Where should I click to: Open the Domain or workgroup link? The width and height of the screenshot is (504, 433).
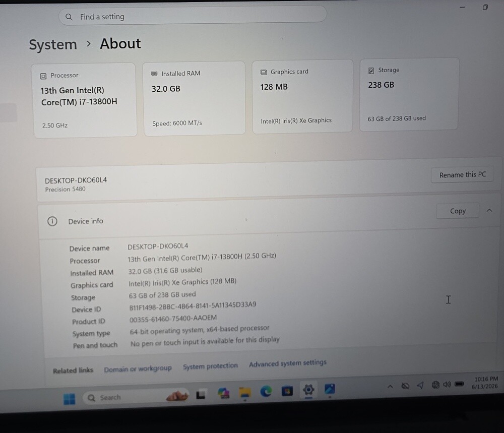point(138,368)
